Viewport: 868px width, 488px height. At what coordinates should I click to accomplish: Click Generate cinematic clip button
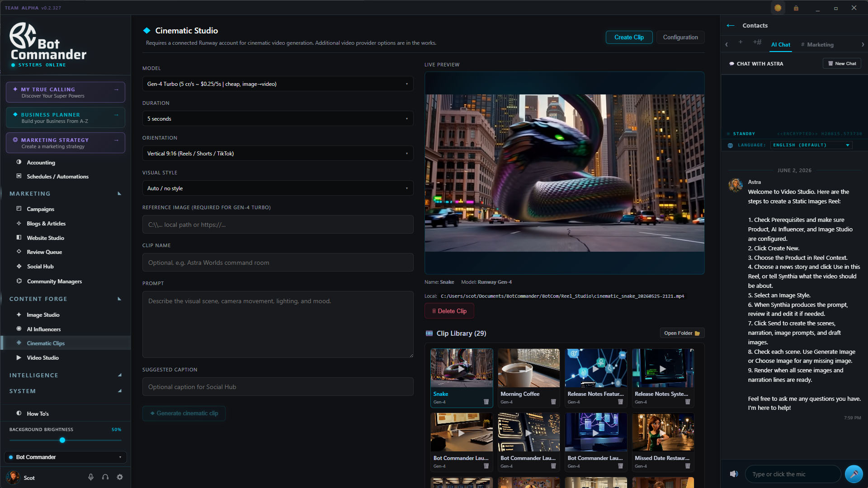pos(184,413)
